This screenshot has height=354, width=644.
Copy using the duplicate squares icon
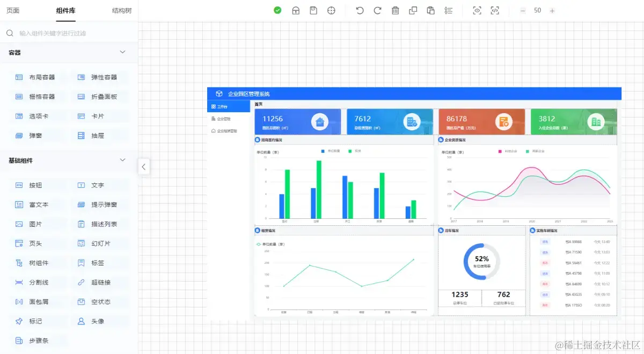point(413,10)
